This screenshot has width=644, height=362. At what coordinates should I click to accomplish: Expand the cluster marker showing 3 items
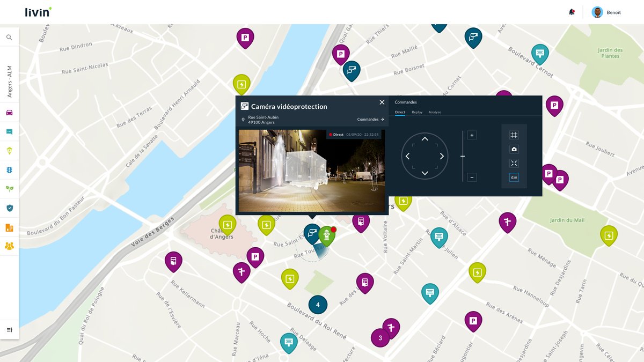click(x=380, y=338)
